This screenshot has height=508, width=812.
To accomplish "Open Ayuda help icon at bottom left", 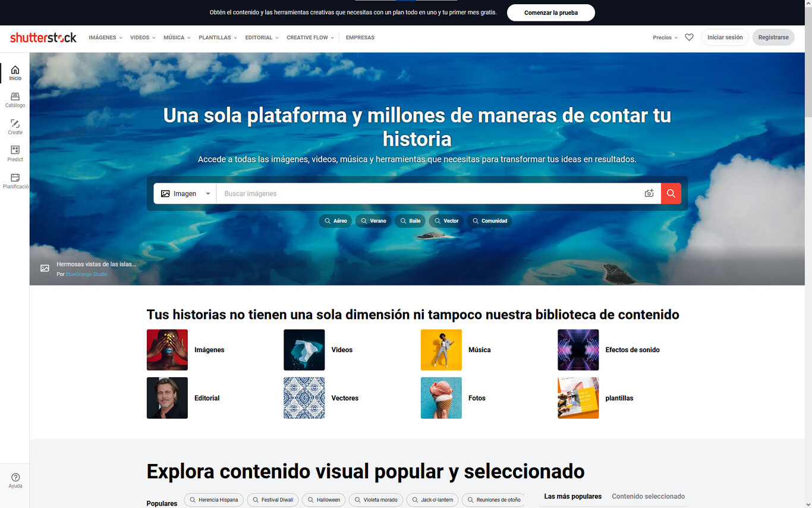I will pos(15,480).
